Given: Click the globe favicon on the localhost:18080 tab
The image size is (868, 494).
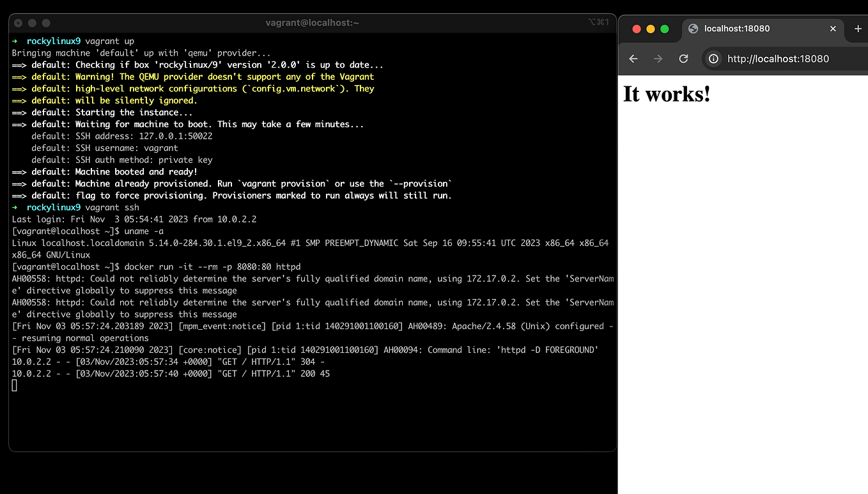Looking at the screenshot, I should [x=692, y=28].
